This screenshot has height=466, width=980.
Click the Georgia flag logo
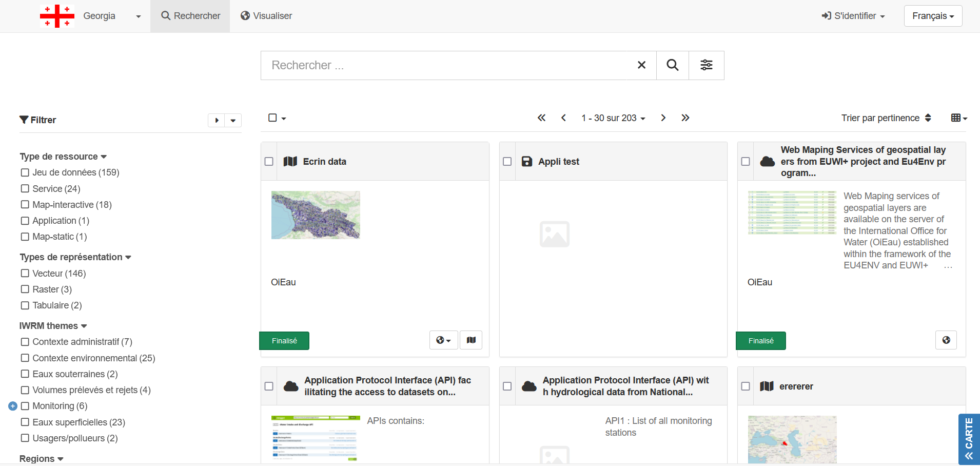(x=57, y=16)
